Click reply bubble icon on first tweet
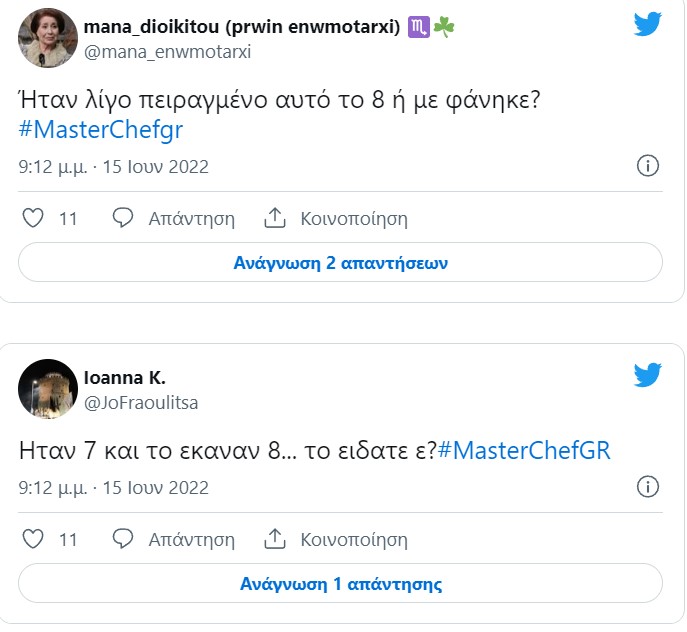687x632 pixels. click(123, 218)
